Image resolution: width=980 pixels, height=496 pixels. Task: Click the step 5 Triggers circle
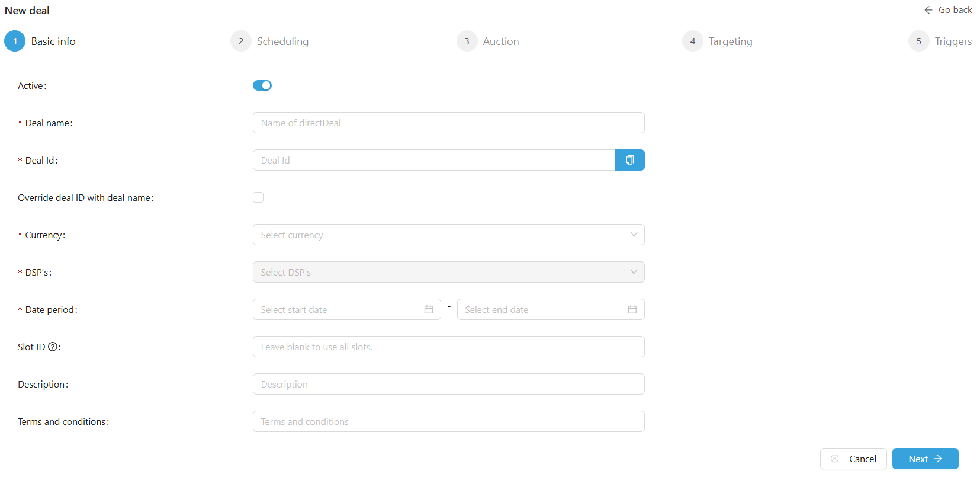[918, 41]
